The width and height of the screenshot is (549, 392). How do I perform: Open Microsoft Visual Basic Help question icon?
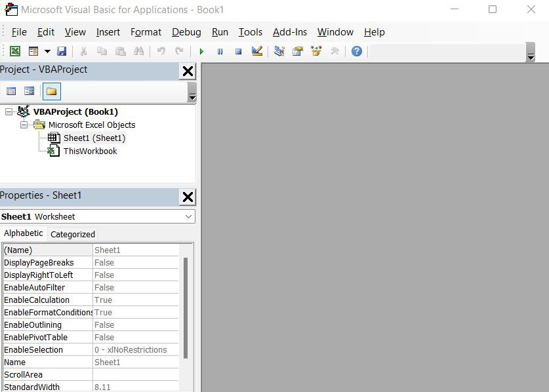pos(356,51)
